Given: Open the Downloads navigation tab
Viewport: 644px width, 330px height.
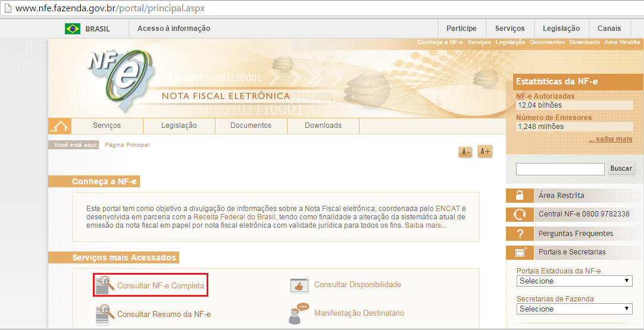Looking at the screenshot, I should (x=323, y=125).
